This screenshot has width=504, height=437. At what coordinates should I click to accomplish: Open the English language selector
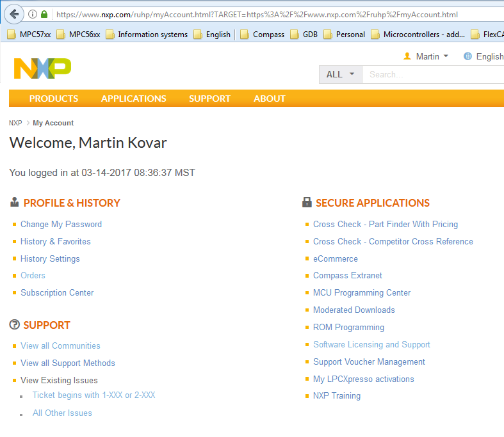tap(484, 56)
